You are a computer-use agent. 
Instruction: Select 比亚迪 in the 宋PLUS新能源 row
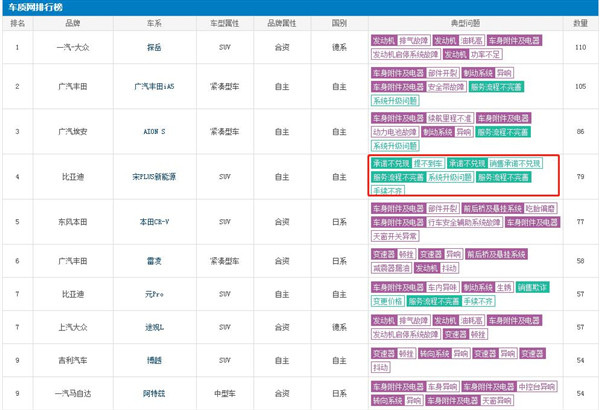tap(73, 177)
